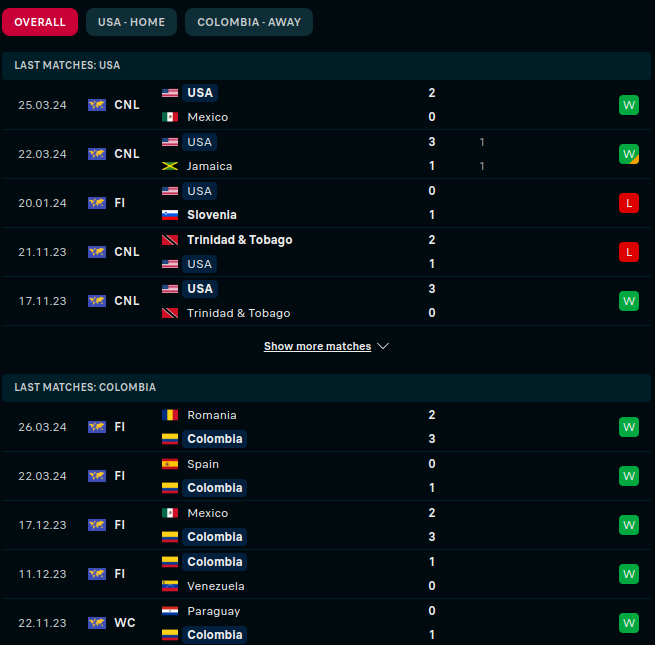Click the Paraguay flag icon
The height and width of the screenshot is (645, 655).
(170, 611)
